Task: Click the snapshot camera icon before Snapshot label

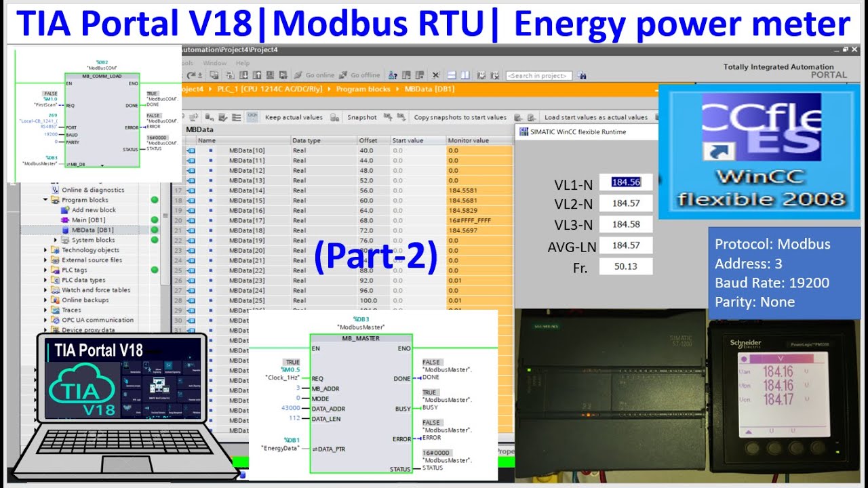Action: pyautogui.click(x=335, y=117)
